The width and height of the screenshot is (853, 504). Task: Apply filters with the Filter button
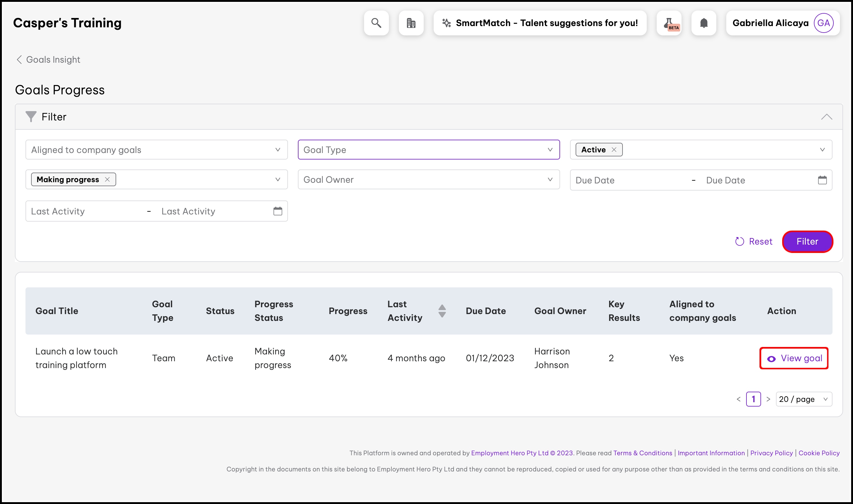click(x=807, y=241)
